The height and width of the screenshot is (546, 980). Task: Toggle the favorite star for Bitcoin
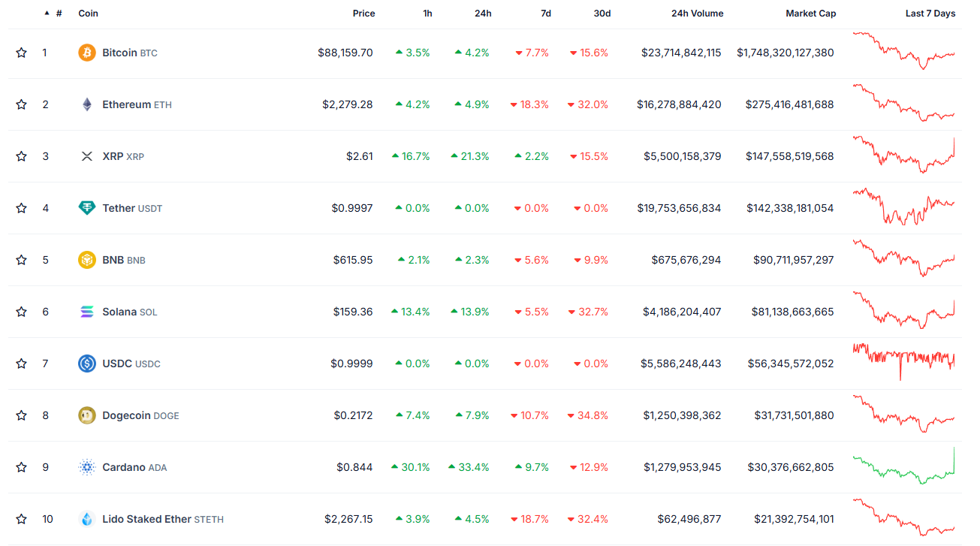click(x=21, y=53)
